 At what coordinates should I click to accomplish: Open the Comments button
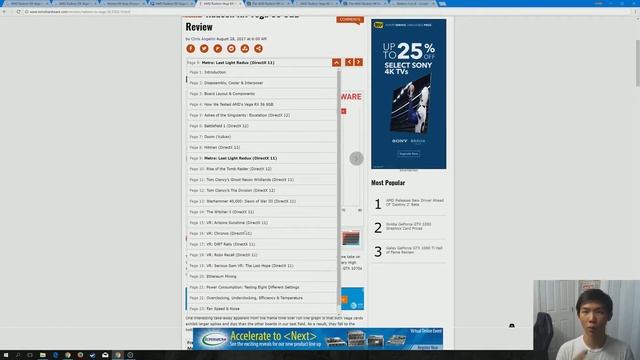pos(350,20)
